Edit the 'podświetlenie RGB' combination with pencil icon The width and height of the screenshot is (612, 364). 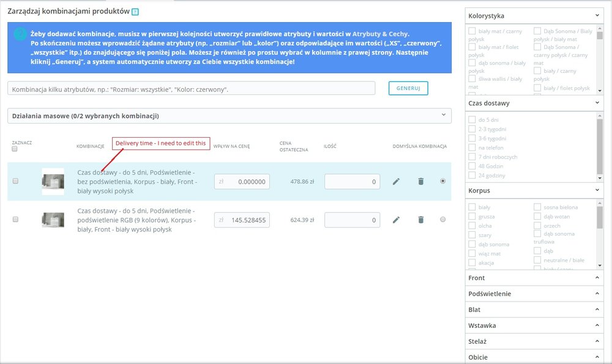tap(396, 220)
